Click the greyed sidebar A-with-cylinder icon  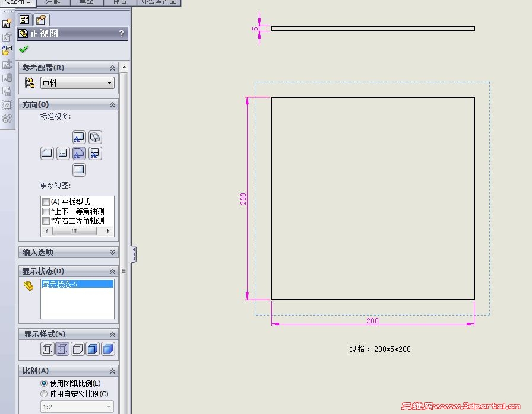pyautogui.click(x=7, y=78)
